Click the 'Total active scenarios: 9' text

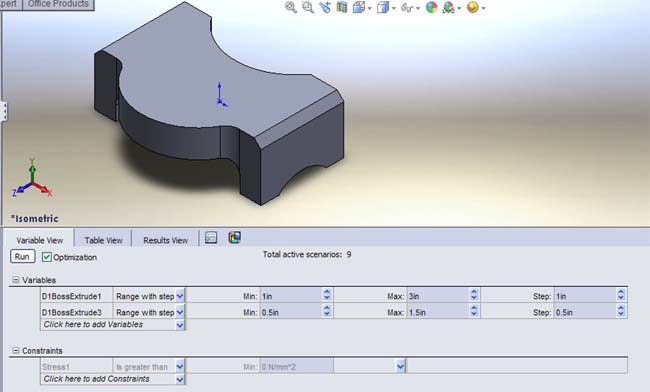click(307, 254)
